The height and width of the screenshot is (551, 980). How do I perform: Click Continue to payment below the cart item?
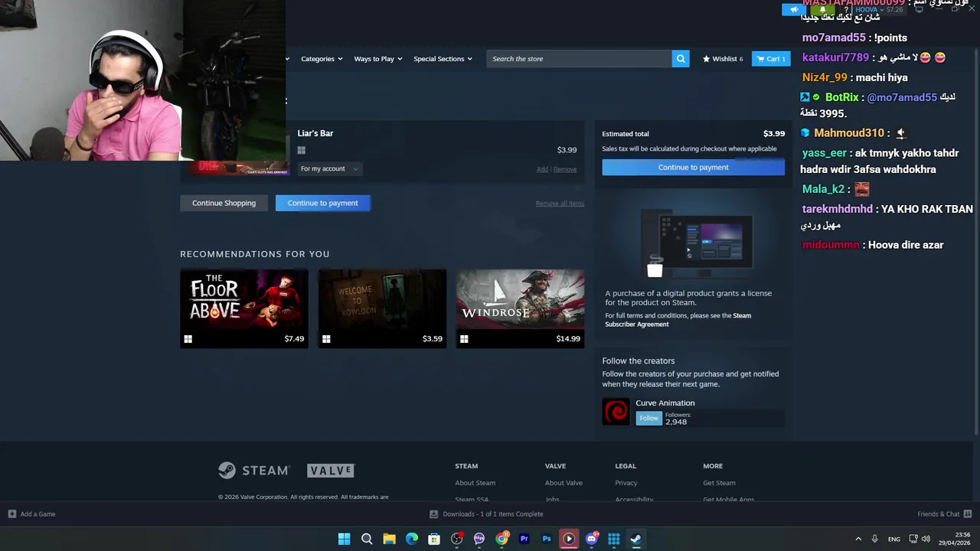click(x=322, y=203)
